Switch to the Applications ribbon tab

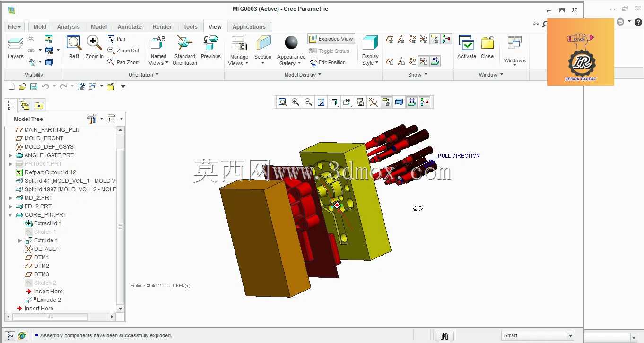[249, 27]
